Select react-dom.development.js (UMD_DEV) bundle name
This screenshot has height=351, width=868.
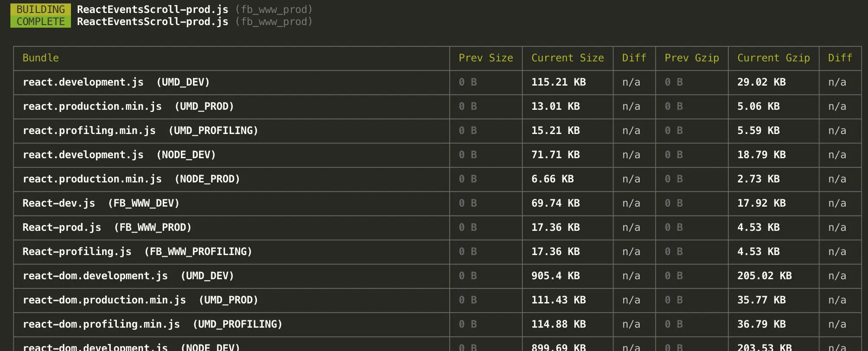(x=128, y=276)
